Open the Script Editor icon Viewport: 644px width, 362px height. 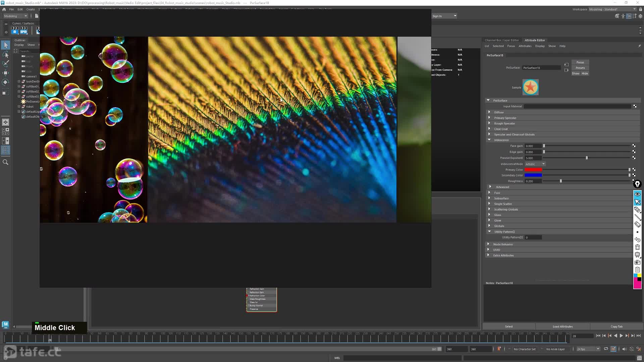point(640,358)
